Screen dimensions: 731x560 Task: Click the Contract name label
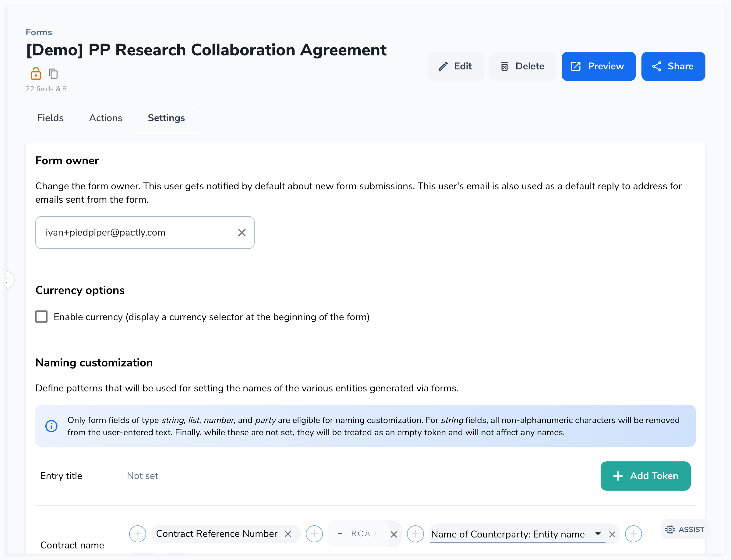[72, 545]
